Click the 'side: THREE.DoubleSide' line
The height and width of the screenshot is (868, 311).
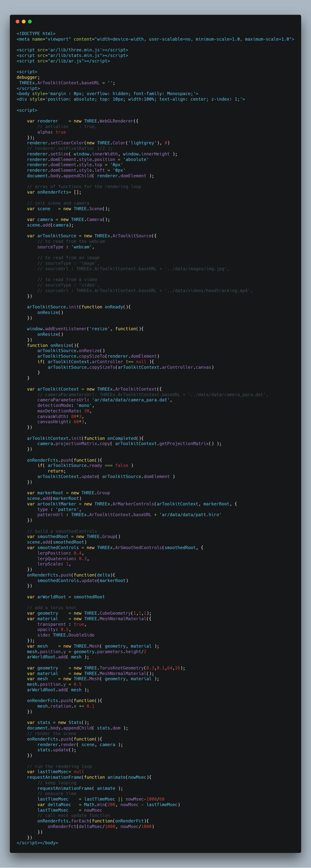[x=66, y=635]
